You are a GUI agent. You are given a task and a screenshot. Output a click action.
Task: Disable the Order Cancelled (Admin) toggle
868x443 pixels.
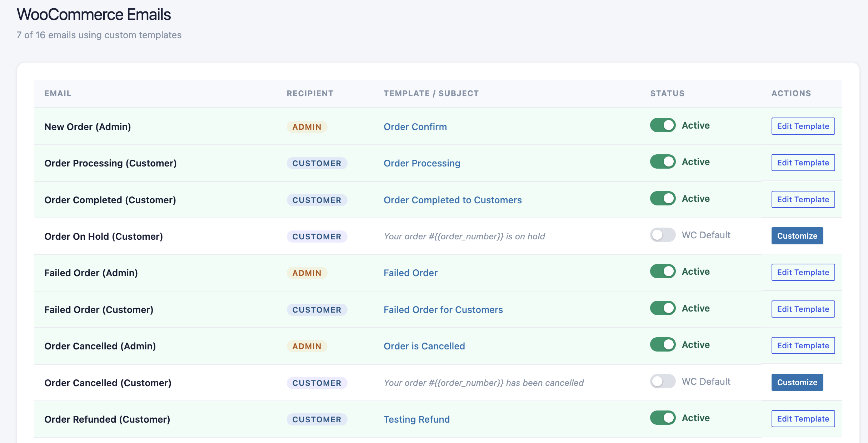pyautogui.click(x=663, y=345)
